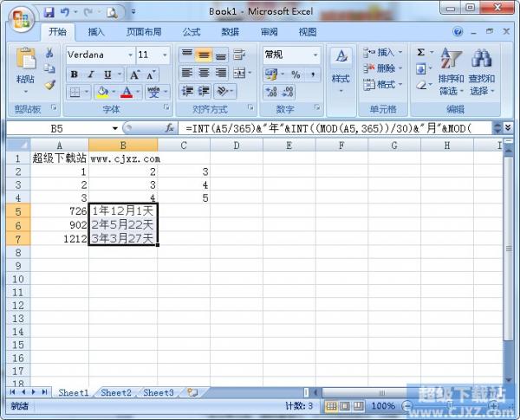The height and width of the screenshot is (420, 520).
Task: Switch to the 插入 (Insert) ribbon tab
Action: (x=96, y=32)
